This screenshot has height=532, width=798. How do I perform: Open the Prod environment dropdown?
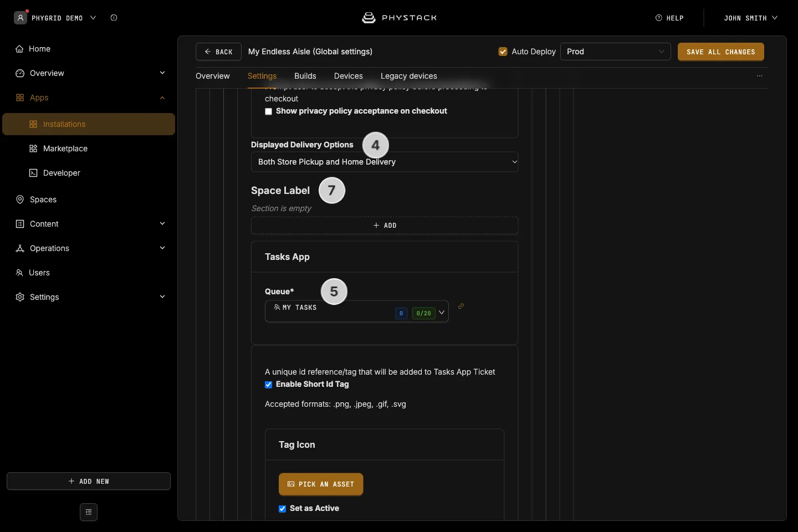click(616, 52)
